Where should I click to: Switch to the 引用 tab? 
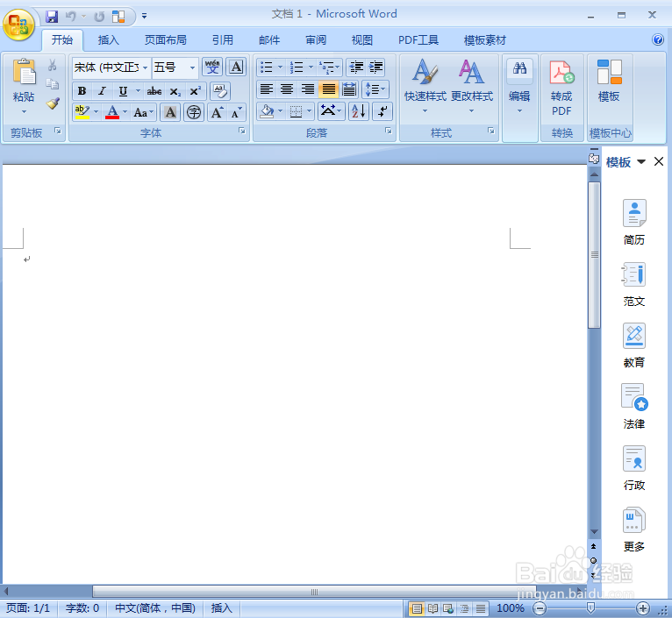pos(223,39)
